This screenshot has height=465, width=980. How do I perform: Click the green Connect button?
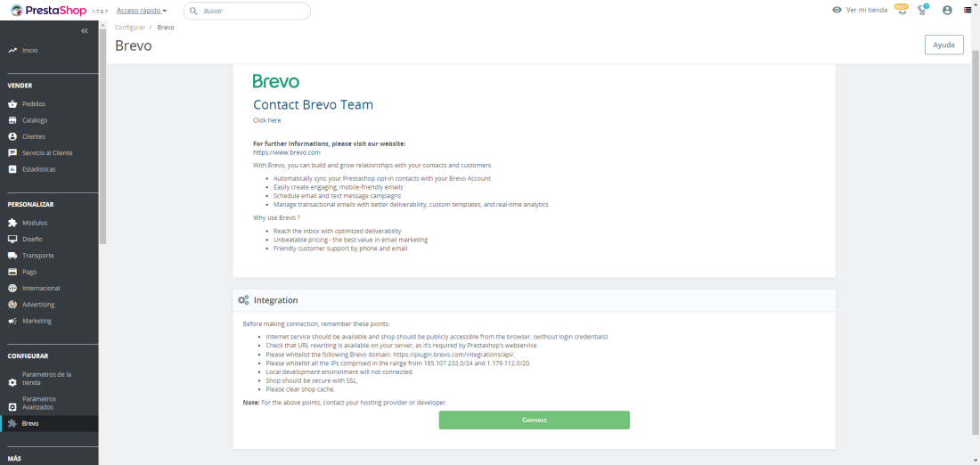pyautogui.click(x=535, y=420)
